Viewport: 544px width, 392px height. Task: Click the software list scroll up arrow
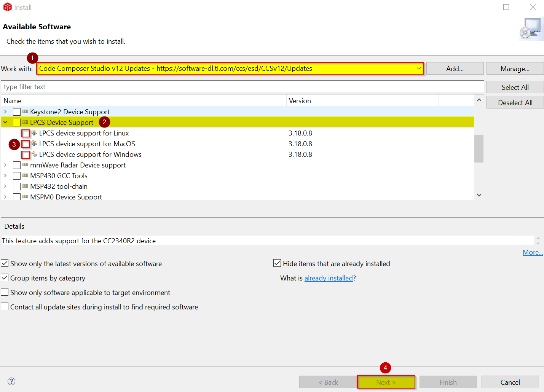[x=479, y=100]
